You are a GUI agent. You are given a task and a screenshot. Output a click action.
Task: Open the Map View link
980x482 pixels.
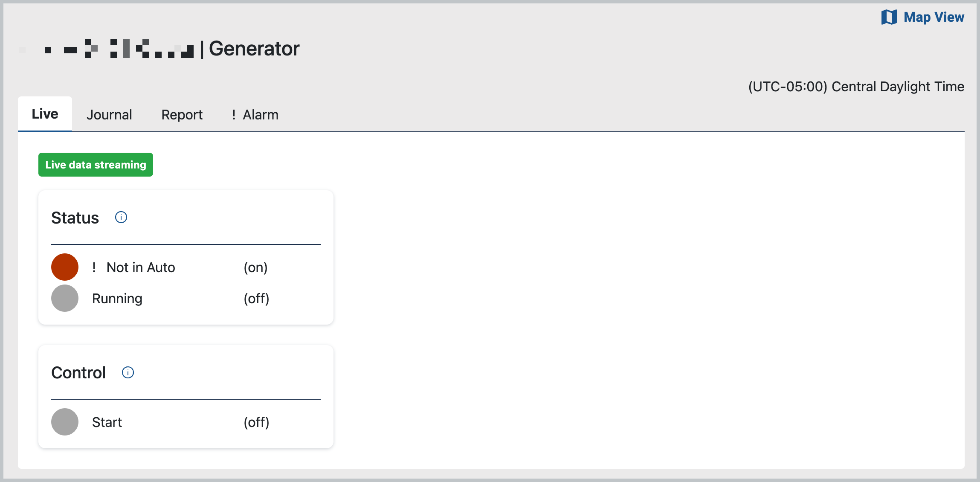[x=933, y=17]
